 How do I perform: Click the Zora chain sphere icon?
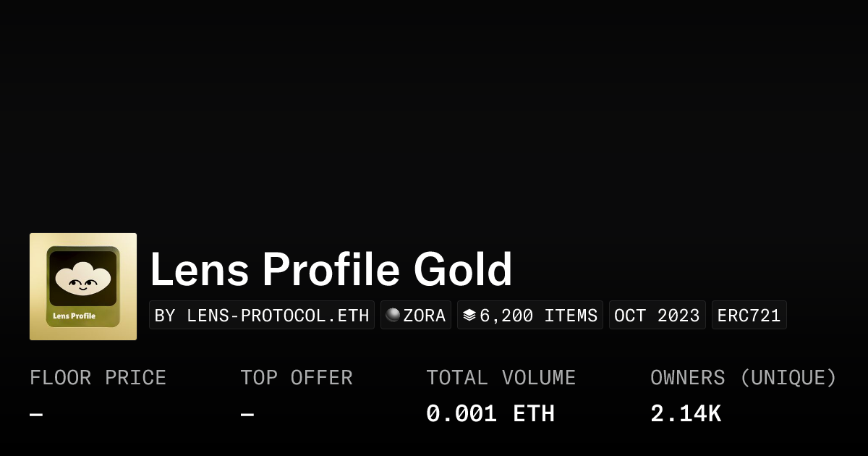tap(393, 315)
